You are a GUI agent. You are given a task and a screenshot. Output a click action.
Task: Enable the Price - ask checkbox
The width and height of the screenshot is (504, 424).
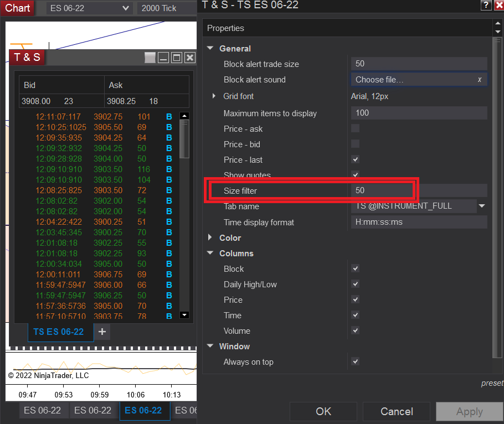(x=355, y=128)
